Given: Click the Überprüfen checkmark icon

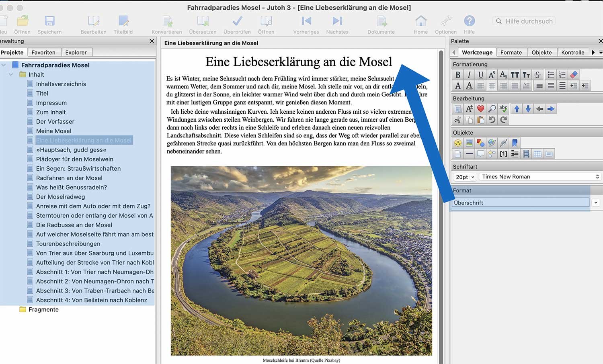Looking at the screenshot, I should click(237, 21).
